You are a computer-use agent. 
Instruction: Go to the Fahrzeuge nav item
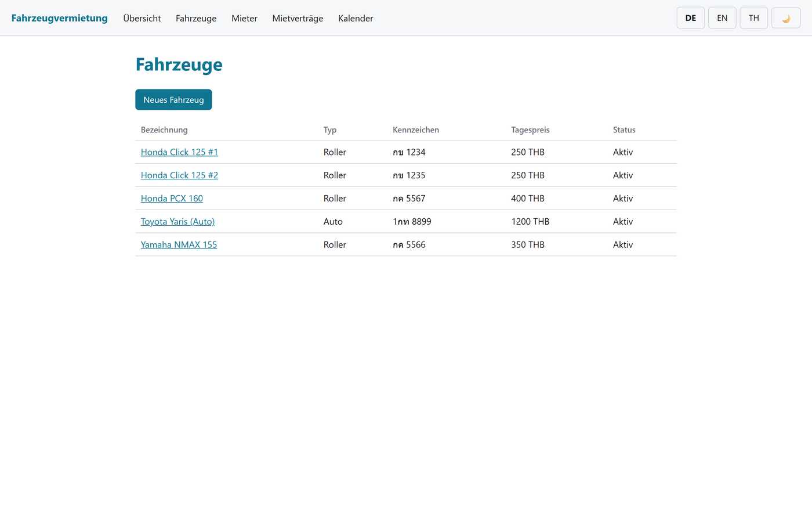click(x=196, y=18)
